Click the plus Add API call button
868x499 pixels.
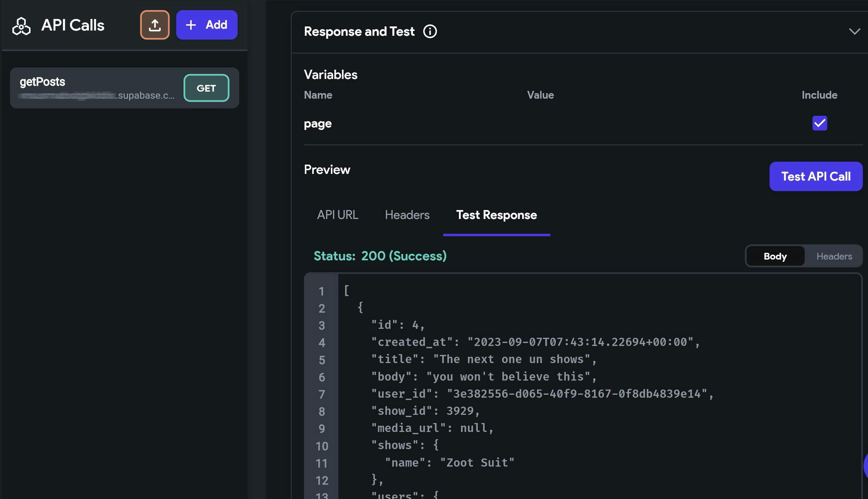coord(207,25)
